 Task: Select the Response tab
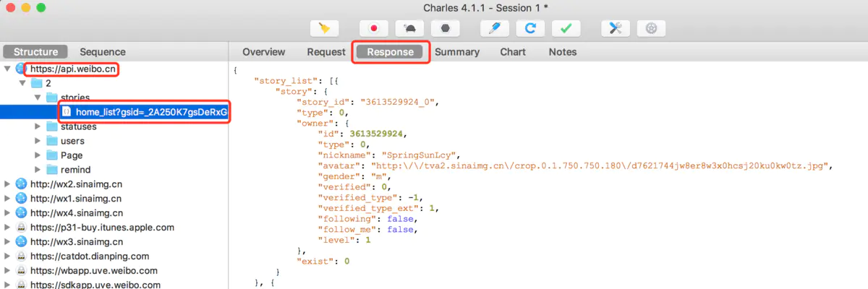(391, 52)
